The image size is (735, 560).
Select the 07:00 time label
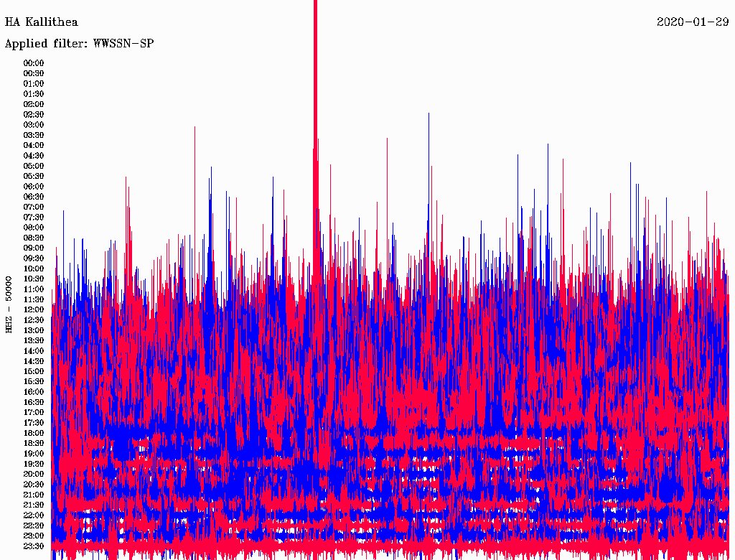34,207
